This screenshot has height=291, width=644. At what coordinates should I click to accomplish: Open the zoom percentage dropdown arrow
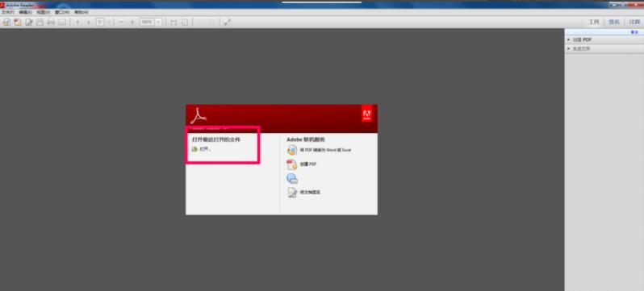pyautogui.click(x=158, y=22)
